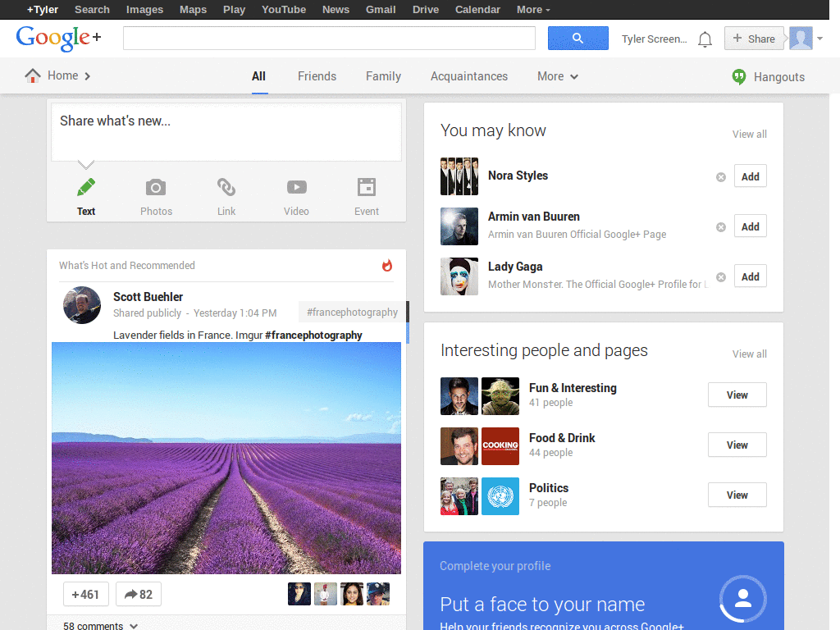Click the Cooking page thumbnail
The height and width of the screenshot is (630, 840).
(x=500, y=445)
